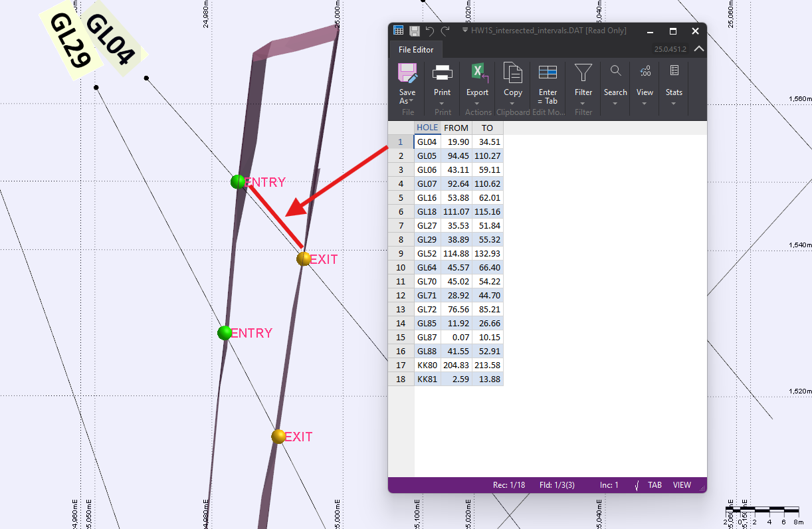Select the GL29 hole value in row 8
Image resolution: width=812 pixels, height=529 pixels.
[x=427, y=239]
